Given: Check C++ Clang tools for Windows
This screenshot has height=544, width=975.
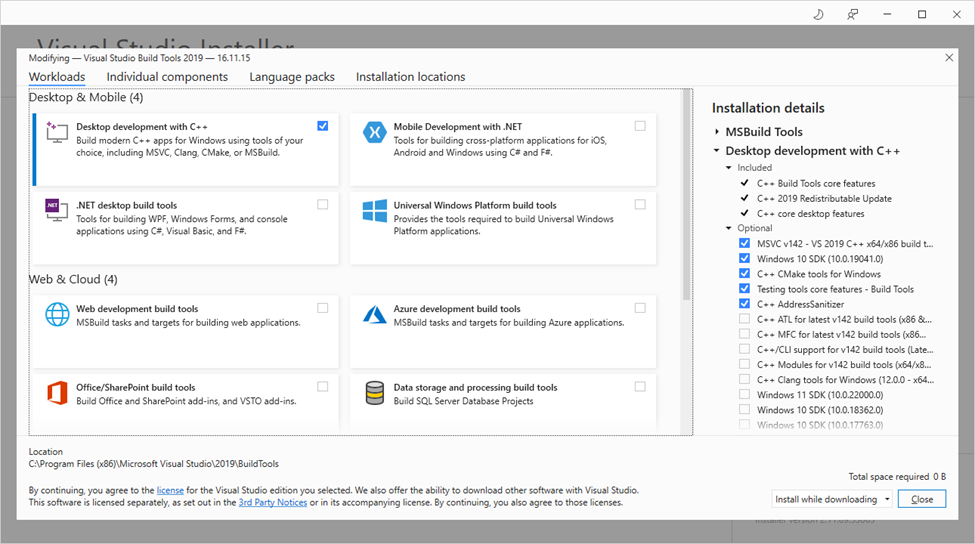Looking at the screenshot, I should pyautogui.click(x=744, y=379).
